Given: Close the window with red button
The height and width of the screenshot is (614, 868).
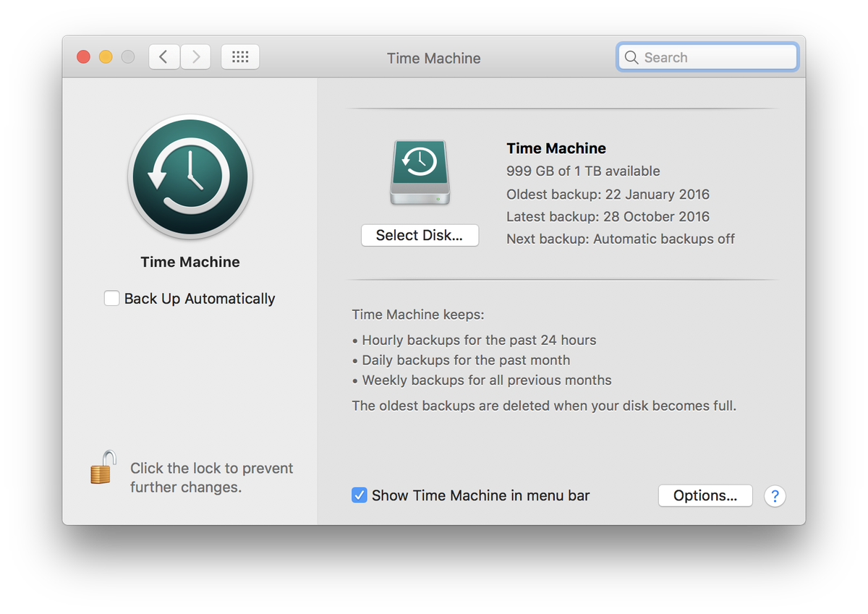Looking at the screenshot, I should (84, 57).
